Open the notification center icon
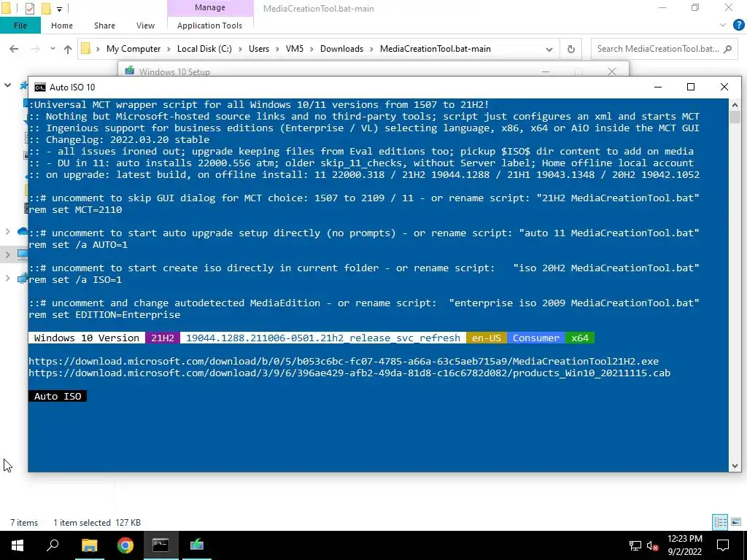This screenshot has width=747, height=560. (723, 545)
